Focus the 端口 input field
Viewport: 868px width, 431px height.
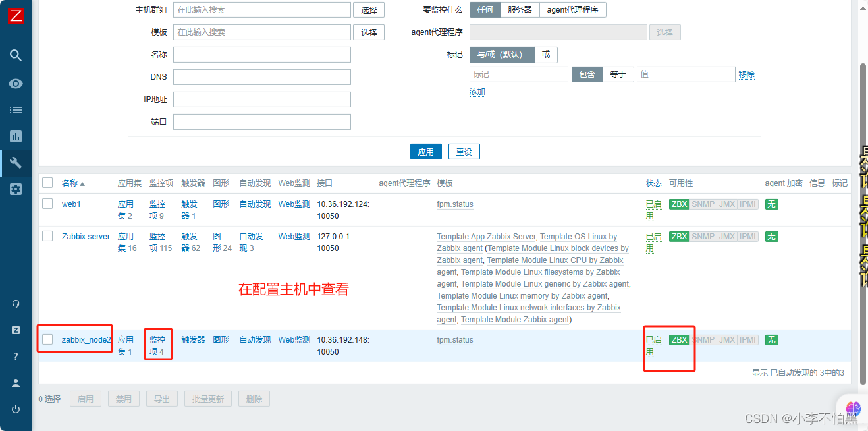tap(262, 122)
